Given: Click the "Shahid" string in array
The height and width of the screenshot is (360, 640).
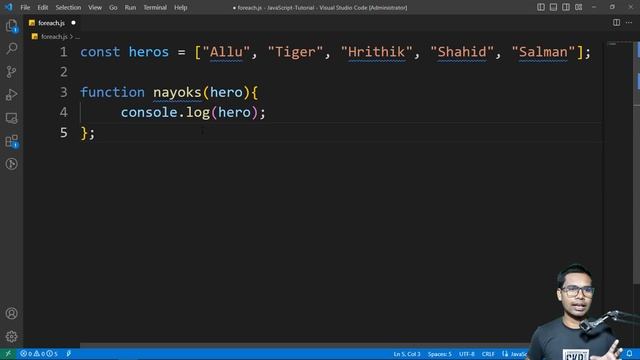Looking at the screenshot, I should pos(462,52).
